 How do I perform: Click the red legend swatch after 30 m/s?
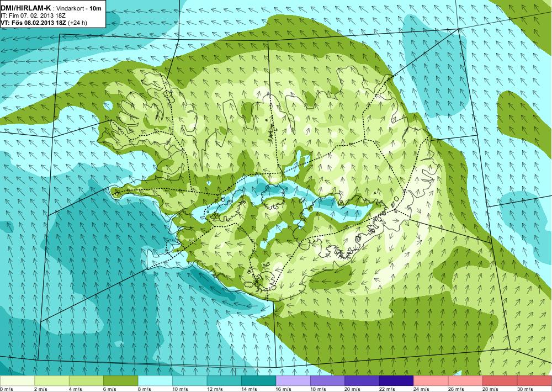pyautogui.click(x=535, y=380)
